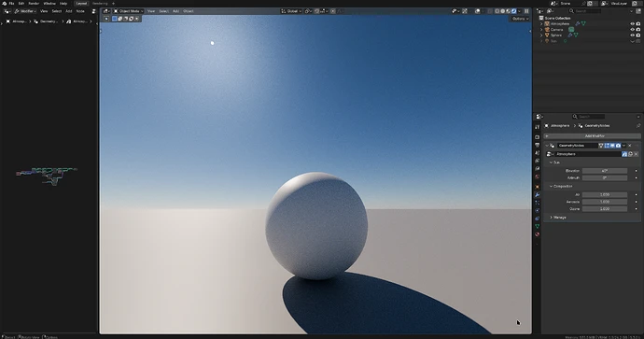Open the Object Mode dropdown
644x339 pixels.
(129, 11)
